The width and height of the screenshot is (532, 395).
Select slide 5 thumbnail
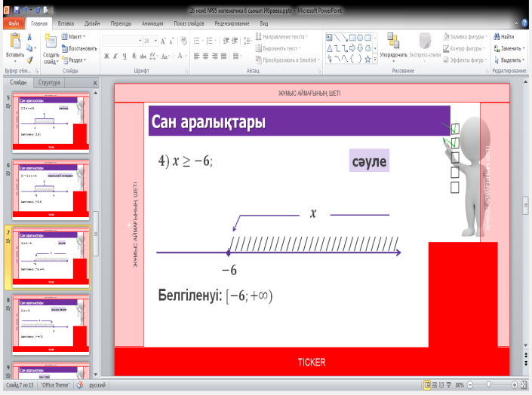[x=51, y=123]
